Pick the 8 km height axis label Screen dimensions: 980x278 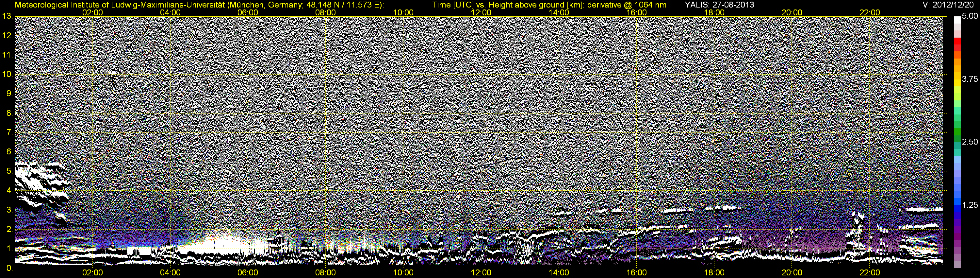coord(9,113)
